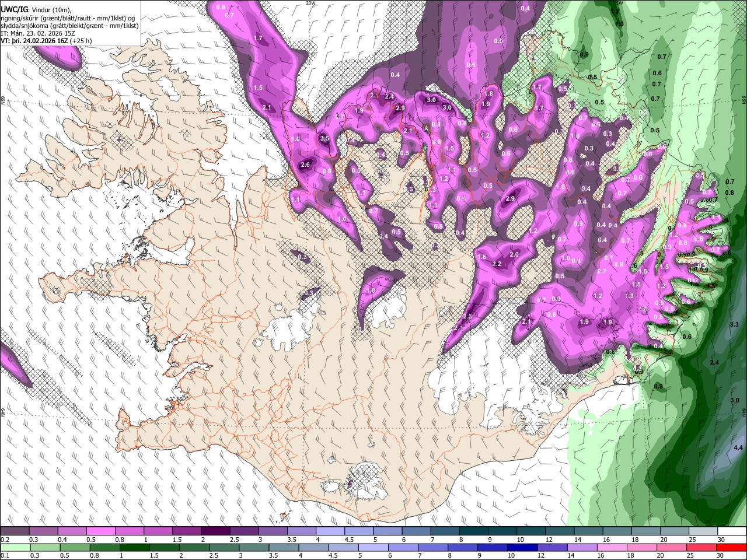Click the 'slydda/snjókoma' header description line
The image size is (747, 560).
pyautogui.click(x=69, y=26)
